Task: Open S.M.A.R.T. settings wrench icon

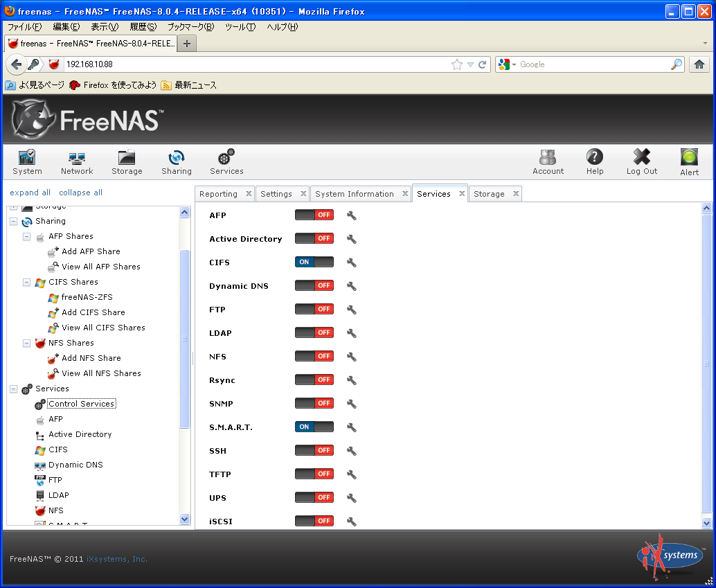Action: coord(351,427)
